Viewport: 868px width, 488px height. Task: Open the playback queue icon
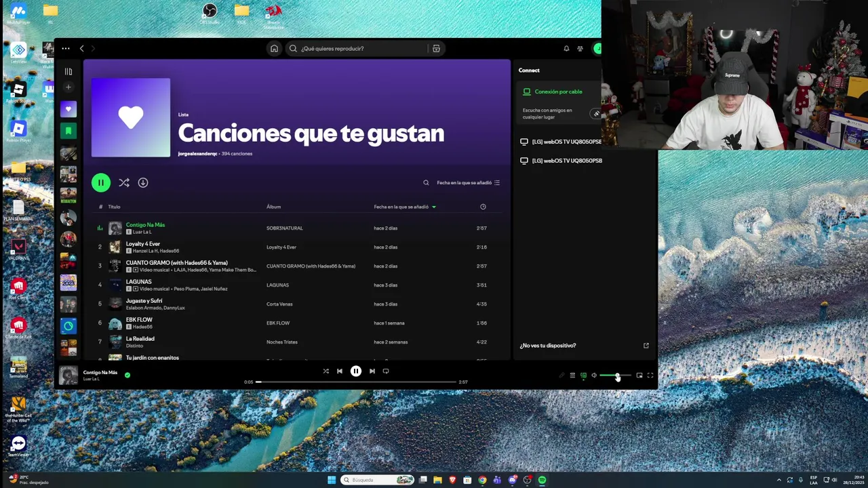pyautogui.click(x=572, y=375)
